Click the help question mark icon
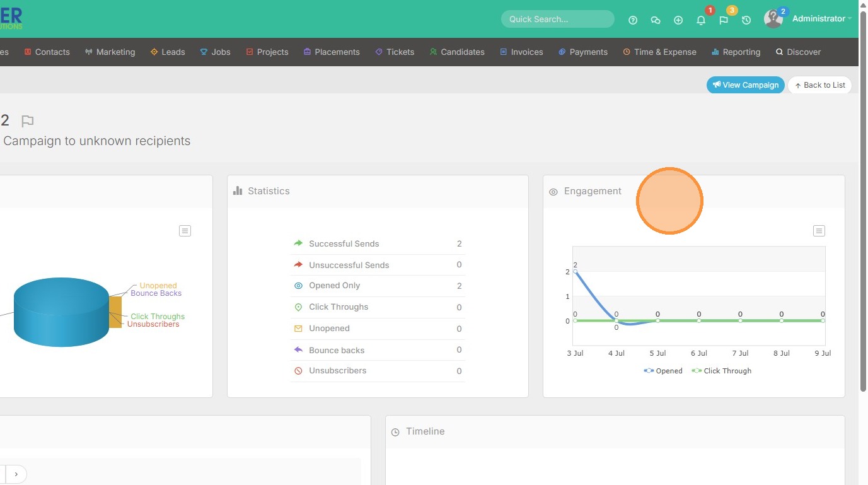The height and width of the screenshot is (485, 868). click(x=633, y=20)
